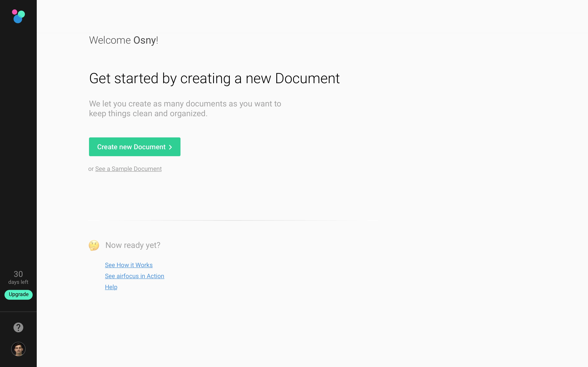Select the bold name Osny
The width and height of the screenshot is (588, 367).
(144, 40)
